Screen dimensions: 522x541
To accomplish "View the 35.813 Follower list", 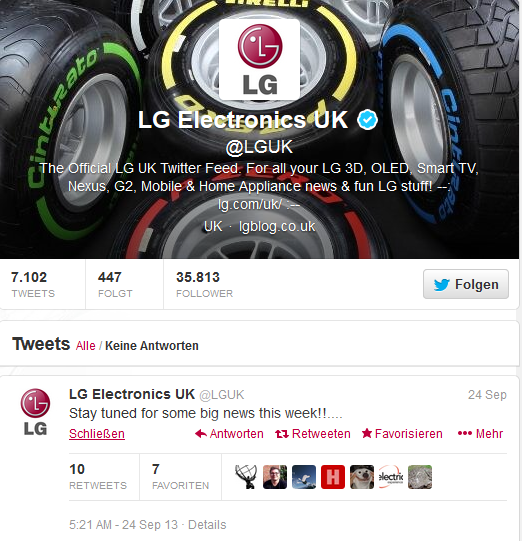I will (204, 285).
